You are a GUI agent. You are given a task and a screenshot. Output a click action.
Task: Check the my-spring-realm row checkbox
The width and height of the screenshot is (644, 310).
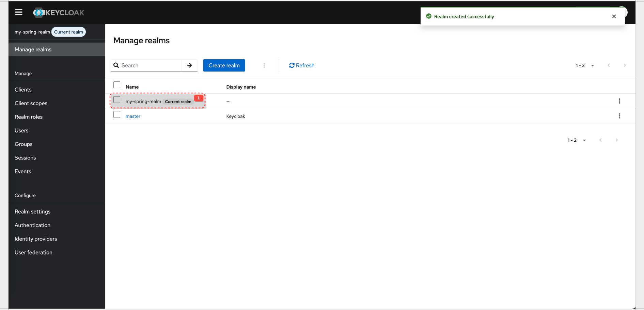[117, 99]
